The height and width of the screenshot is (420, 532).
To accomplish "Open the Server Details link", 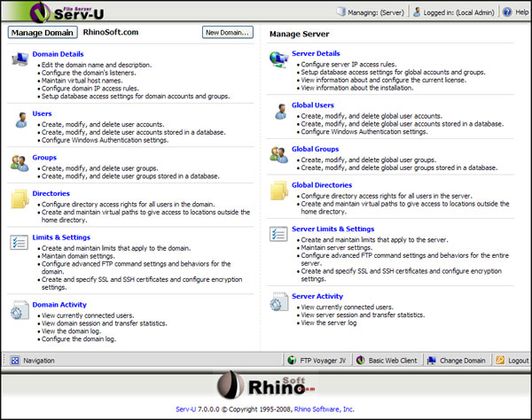I will tap(316, 53).
